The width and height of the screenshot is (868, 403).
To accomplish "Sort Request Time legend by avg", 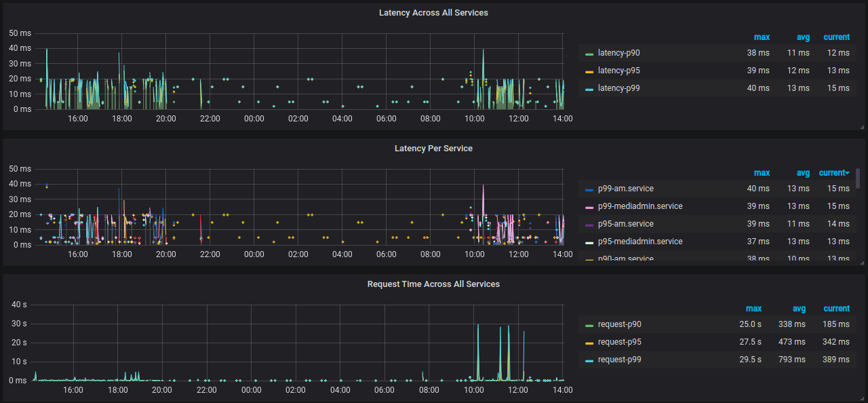I will click(799, 309).
